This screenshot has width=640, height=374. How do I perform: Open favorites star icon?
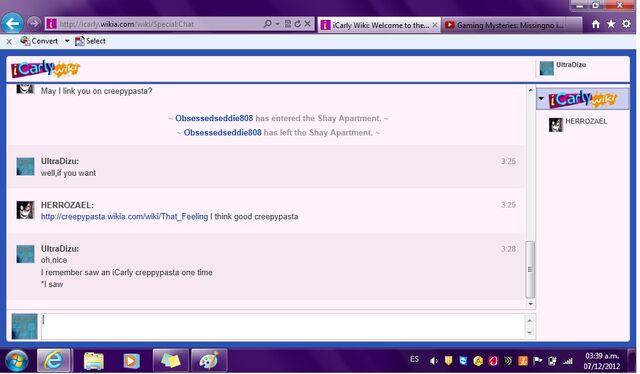pyautogui.click(x=611, y=24)
